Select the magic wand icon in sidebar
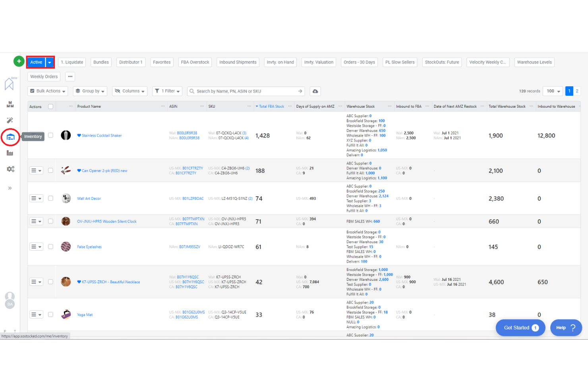Viewport: 588px width, 392px height. pyautogui.click(x=10, y=120)
